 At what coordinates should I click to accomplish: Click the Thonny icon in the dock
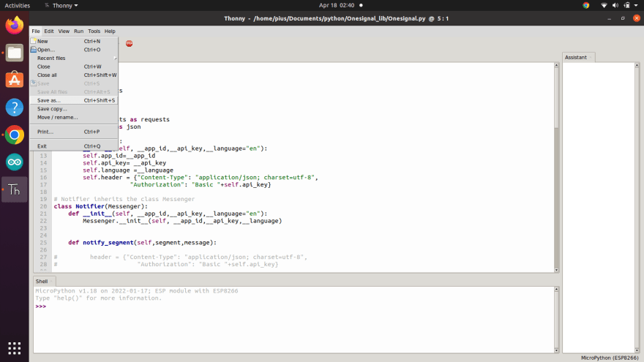tap(15, 189)
